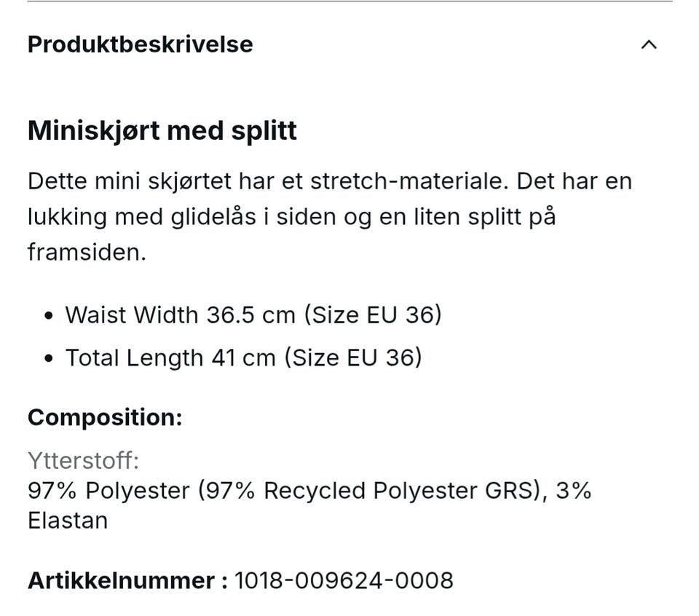699x616 pixels.
Task: Click the word Elastan
Action: [68, 521]
